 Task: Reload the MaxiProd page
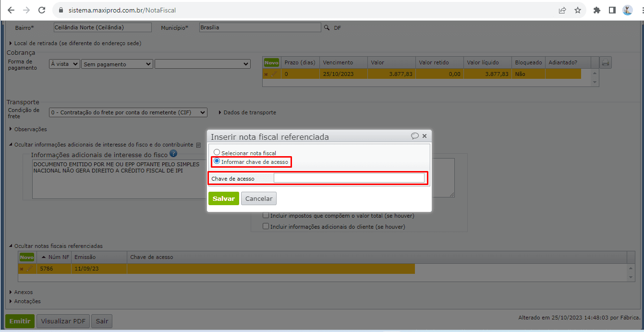coord(42,10)
